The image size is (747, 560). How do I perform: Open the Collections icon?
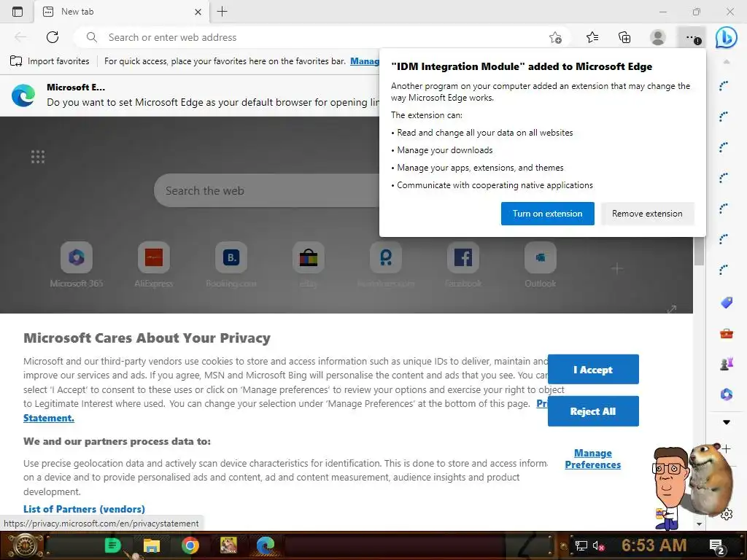coord(624,37)
